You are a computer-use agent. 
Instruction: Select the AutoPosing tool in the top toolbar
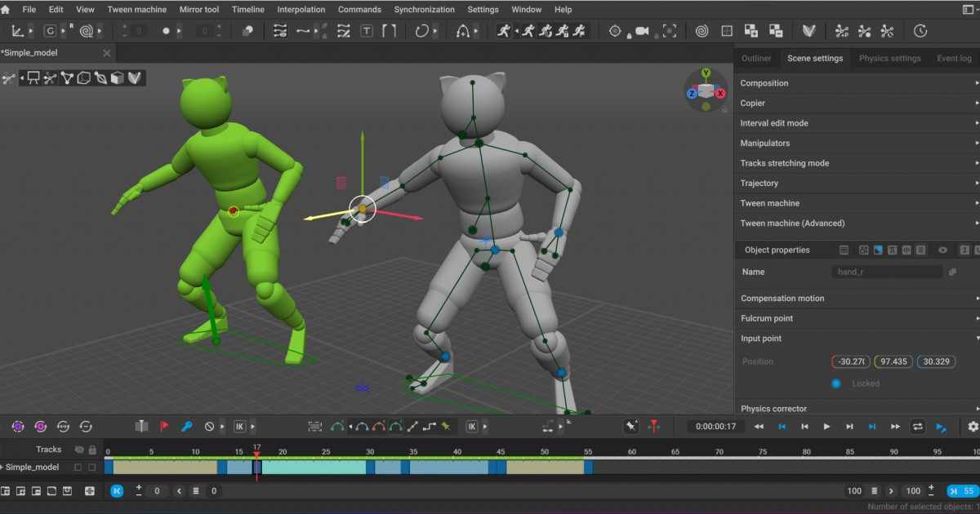click(x=505, y=31)
